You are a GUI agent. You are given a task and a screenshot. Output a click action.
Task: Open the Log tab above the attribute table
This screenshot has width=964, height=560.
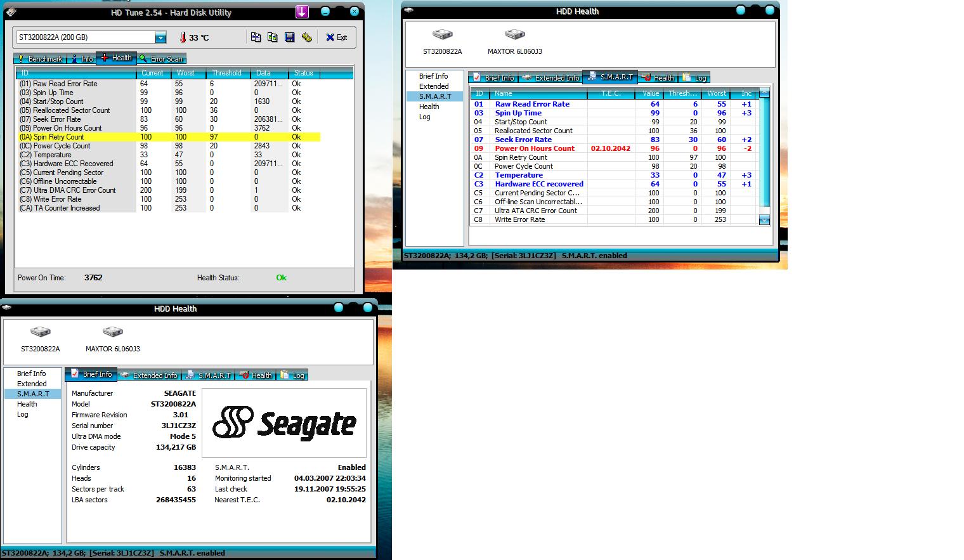pos(694,77)
